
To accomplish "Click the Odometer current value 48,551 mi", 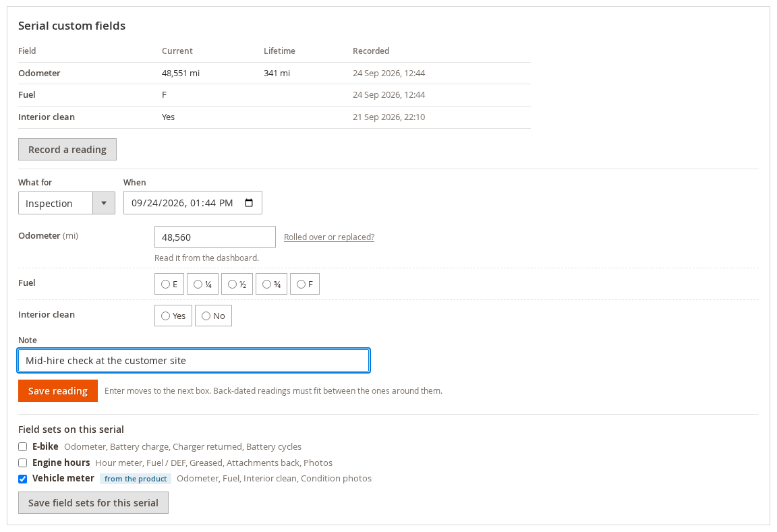I will [x=181, y=73].
